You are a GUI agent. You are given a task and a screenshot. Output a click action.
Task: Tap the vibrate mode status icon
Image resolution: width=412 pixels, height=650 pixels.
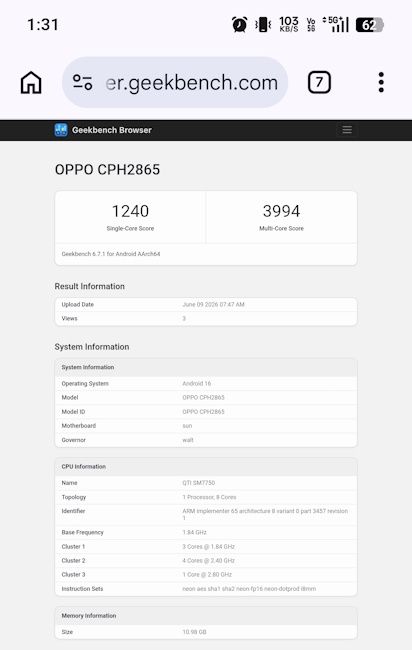click(x=263, y=24)
